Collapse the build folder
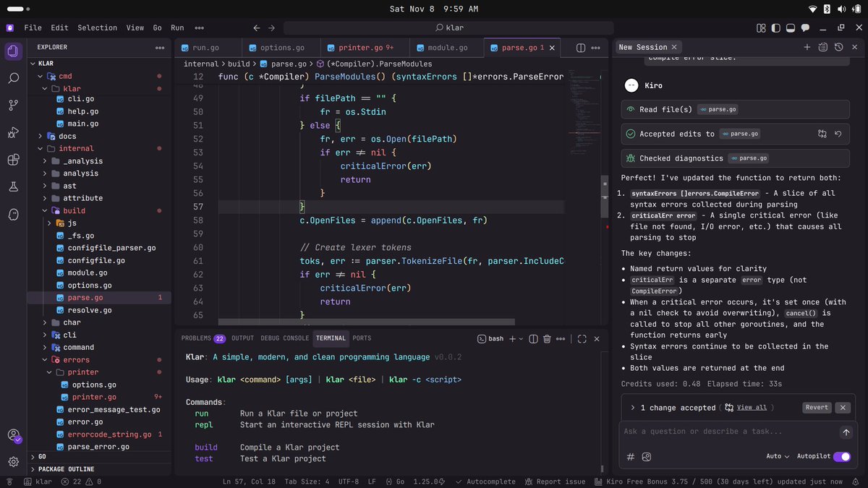Viewport: 868px width, 488px height. coord(99,210)
